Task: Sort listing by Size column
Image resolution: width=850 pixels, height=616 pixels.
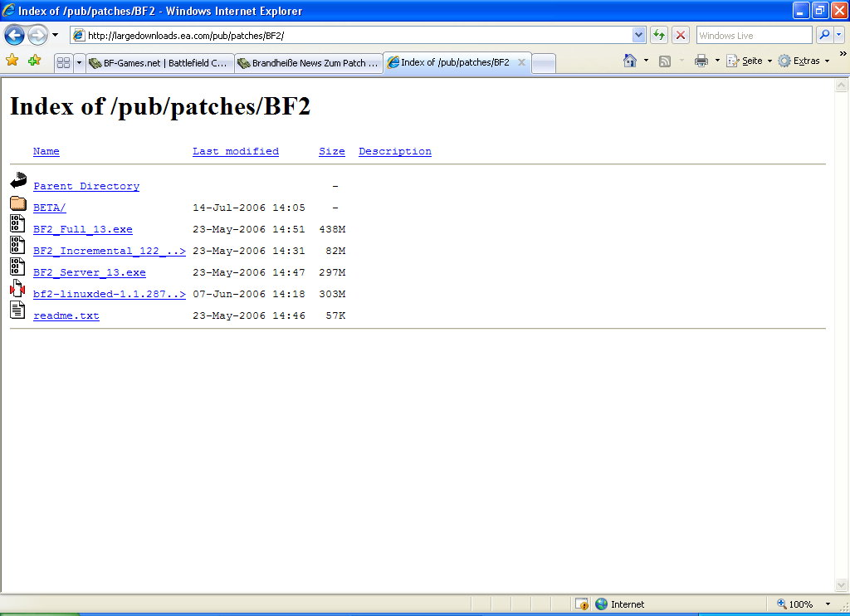Action: coord(332,151)
